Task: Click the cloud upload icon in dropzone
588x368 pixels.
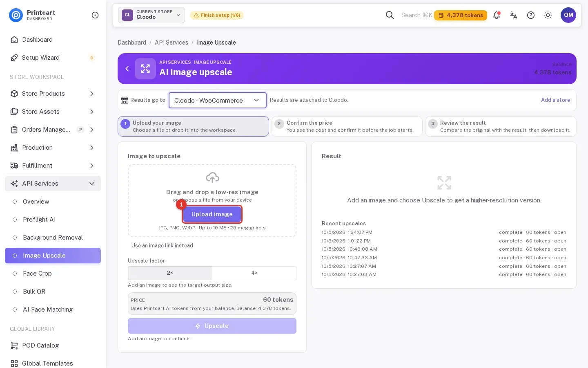Action: click(x=212, y=177)
